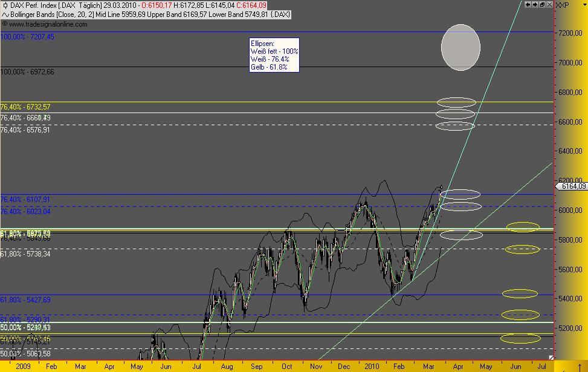
Task: Click the yellow 76,40% - 6732,57 level label
Action: (x=25, y=107)
